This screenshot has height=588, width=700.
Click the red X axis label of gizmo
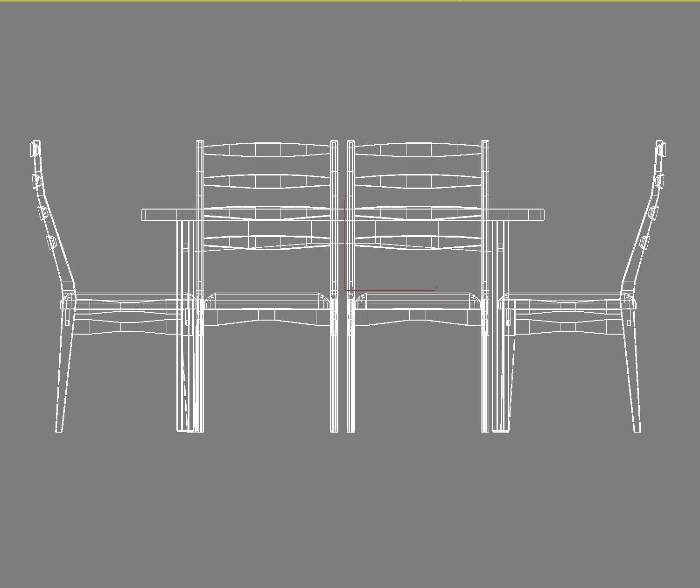(436, 287)
